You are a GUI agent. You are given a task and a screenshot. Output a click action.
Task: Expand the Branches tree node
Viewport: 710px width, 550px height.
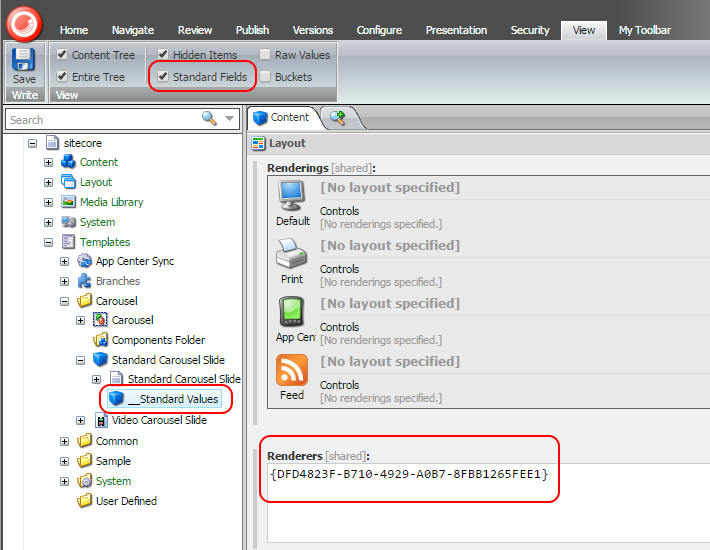pyautogui.click(x=64, y=282)
